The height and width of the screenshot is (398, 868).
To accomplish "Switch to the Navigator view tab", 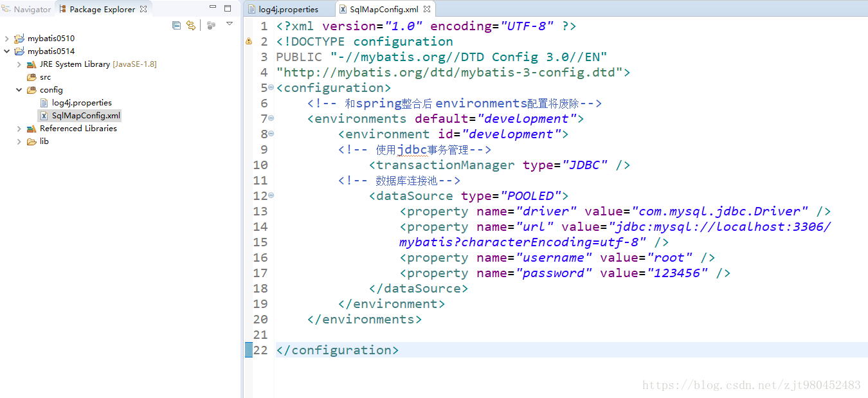I will [26, 9].
